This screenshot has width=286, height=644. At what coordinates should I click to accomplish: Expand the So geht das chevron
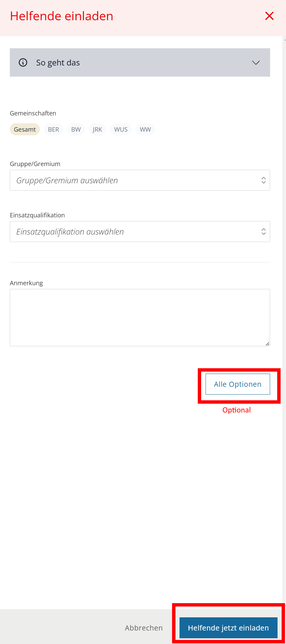pos(256,63)
